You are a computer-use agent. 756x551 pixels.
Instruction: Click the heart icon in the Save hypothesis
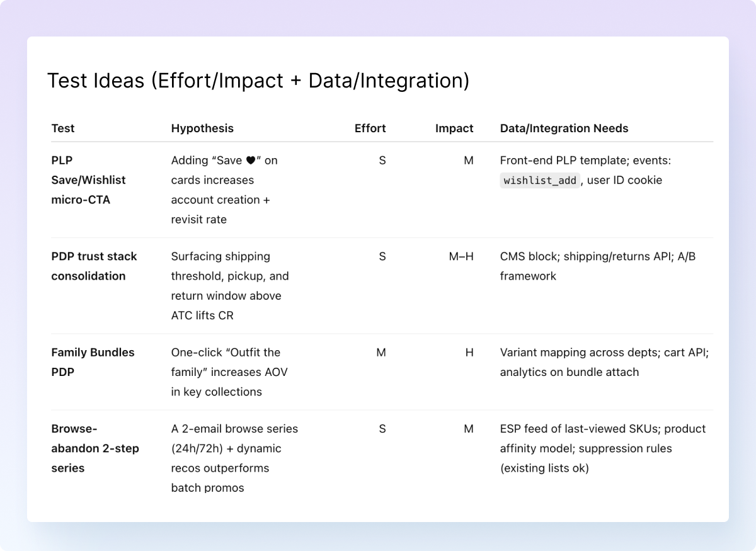click(251, 161)
